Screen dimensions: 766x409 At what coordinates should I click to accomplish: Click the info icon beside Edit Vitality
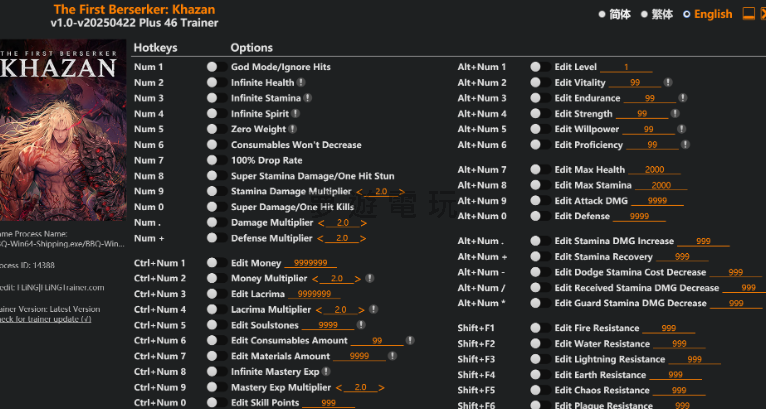(x=666, y=83)
